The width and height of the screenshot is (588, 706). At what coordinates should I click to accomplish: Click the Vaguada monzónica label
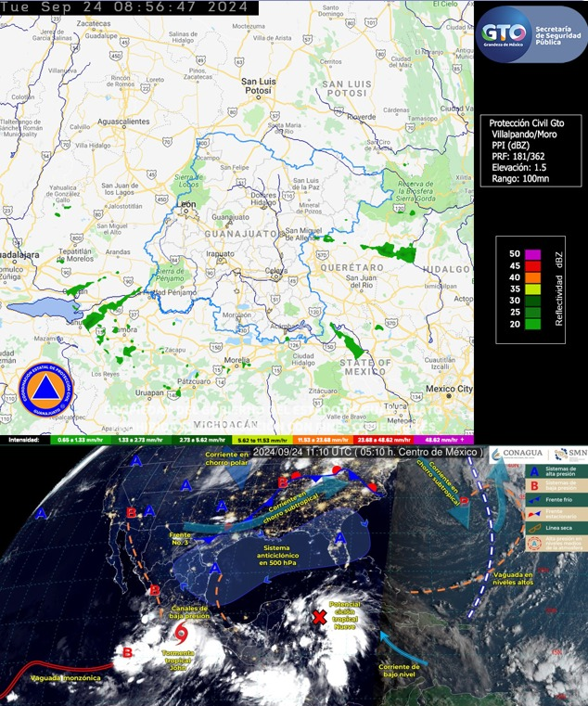pyautogui.click(x=66, y=678)
